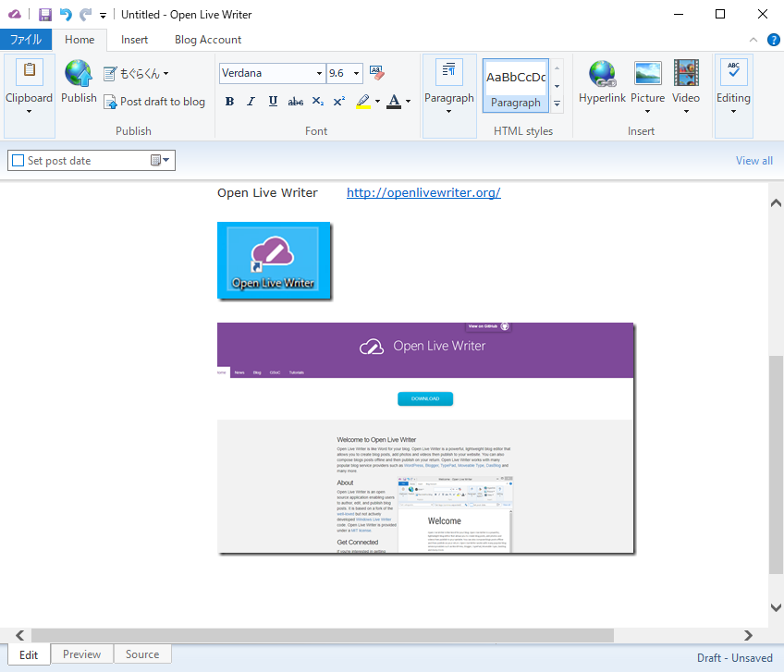Check the Set post date checkbox

point(18,161)
